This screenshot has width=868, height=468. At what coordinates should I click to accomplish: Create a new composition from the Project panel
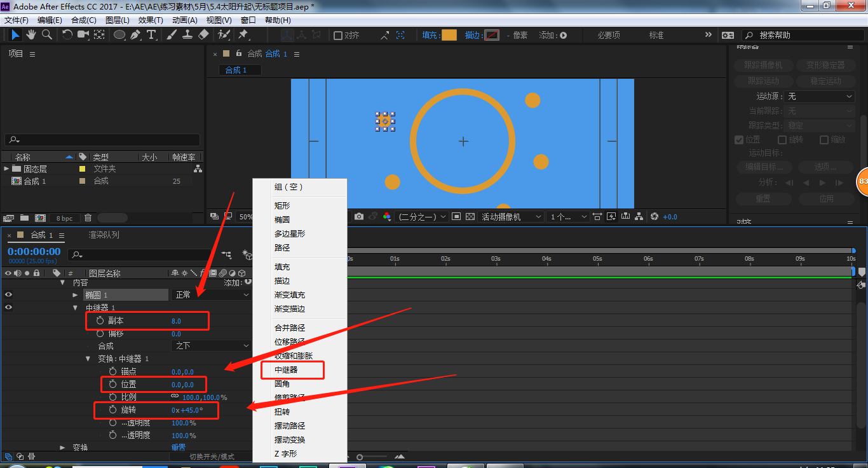pyautogui.click(x=40, y=218)
